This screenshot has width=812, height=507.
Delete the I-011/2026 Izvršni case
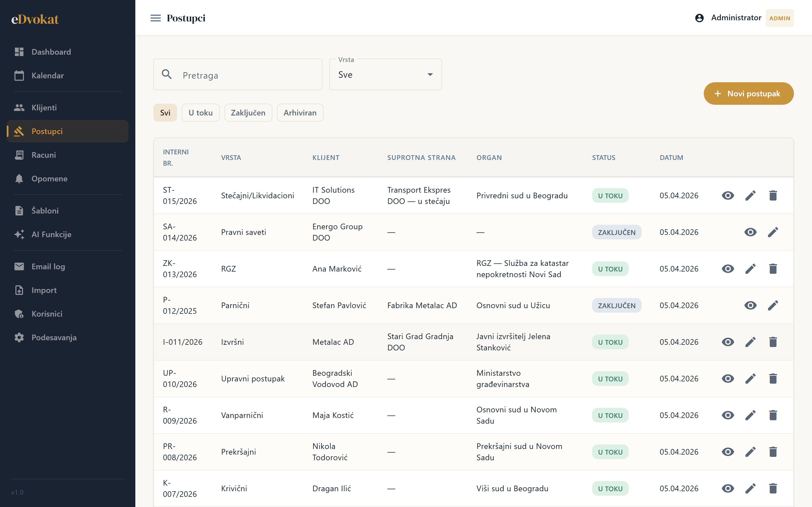(773, 342)
